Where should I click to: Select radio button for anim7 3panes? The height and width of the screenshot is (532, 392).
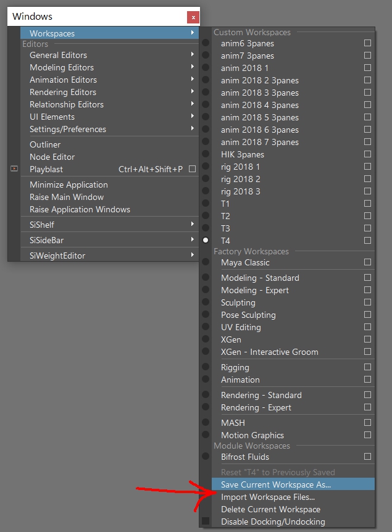(206, 55)
